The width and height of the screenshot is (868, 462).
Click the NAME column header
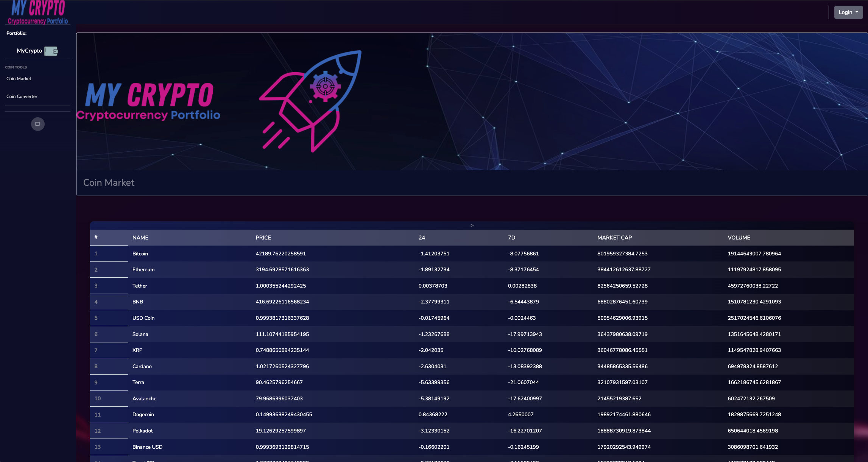(x=140, y=237)
